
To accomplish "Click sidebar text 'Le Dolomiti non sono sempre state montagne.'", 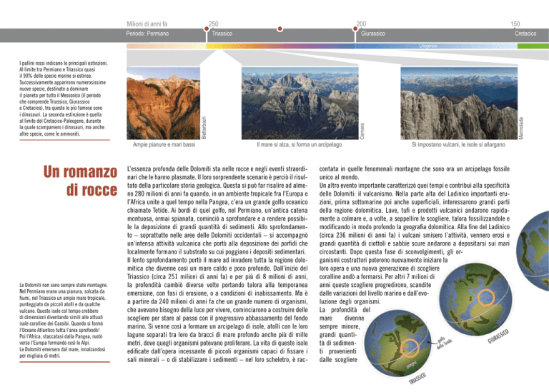I will pyautogui.click(x=64, y=285).
